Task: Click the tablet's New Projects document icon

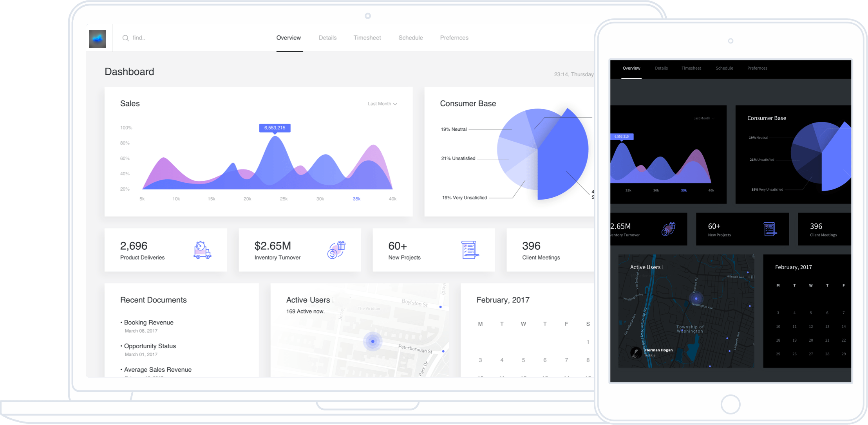Action: [770, 229]
